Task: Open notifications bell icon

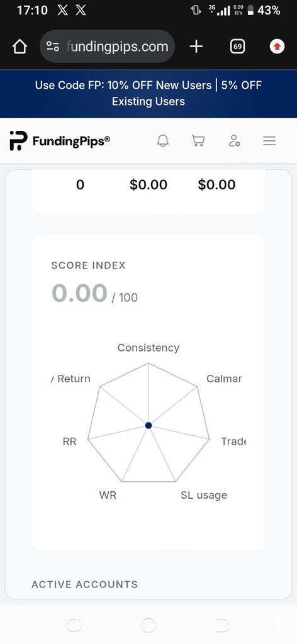Action: coord(163,141)
